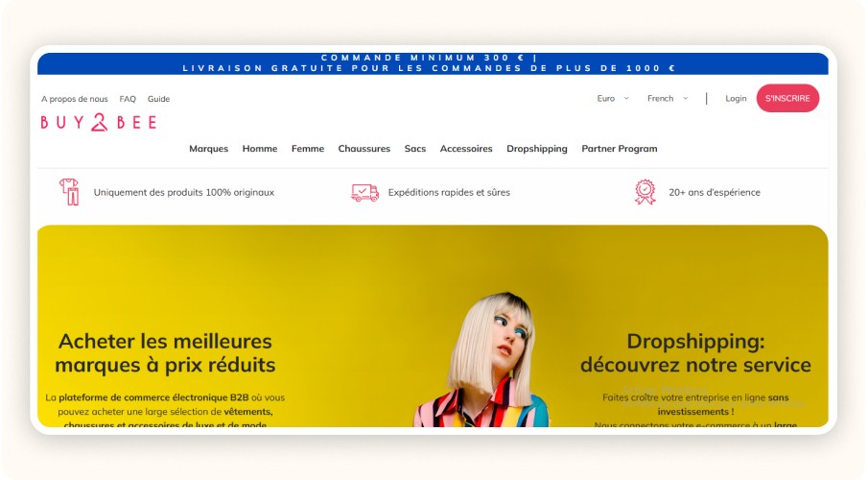868x480 pixels.
Task: Click the S'INSCRIRE button
Action: click(787, 98)
